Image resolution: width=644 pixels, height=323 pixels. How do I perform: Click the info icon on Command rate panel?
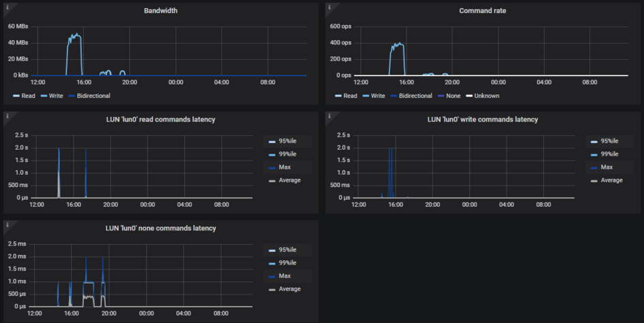[x=329, y=7]
